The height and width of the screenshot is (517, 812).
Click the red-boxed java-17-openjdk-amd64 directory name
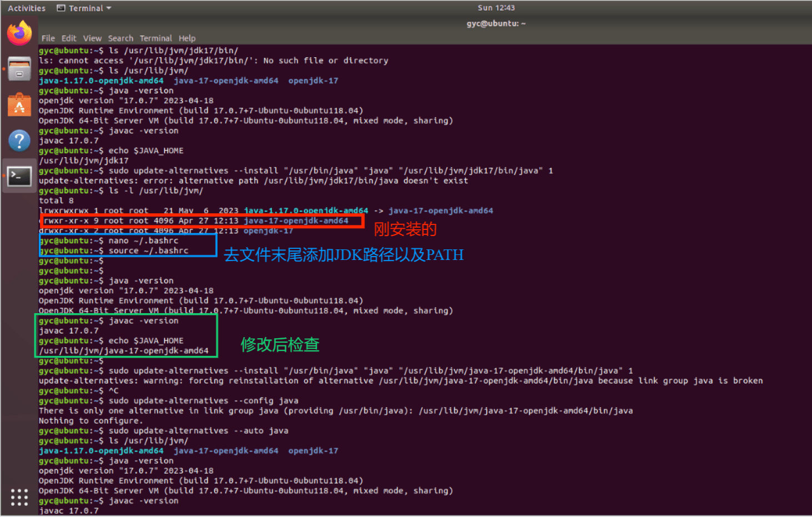(x=300, y=220)
